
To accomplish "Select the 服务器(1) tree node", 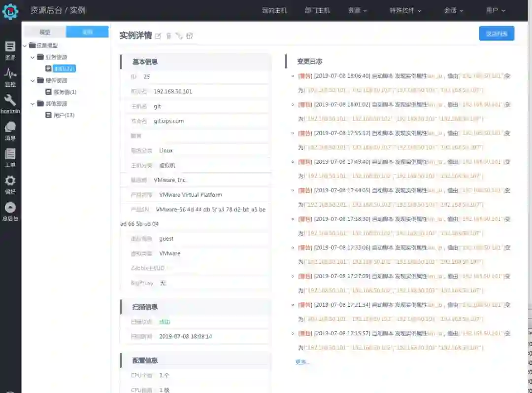I will tap(65, 92).
